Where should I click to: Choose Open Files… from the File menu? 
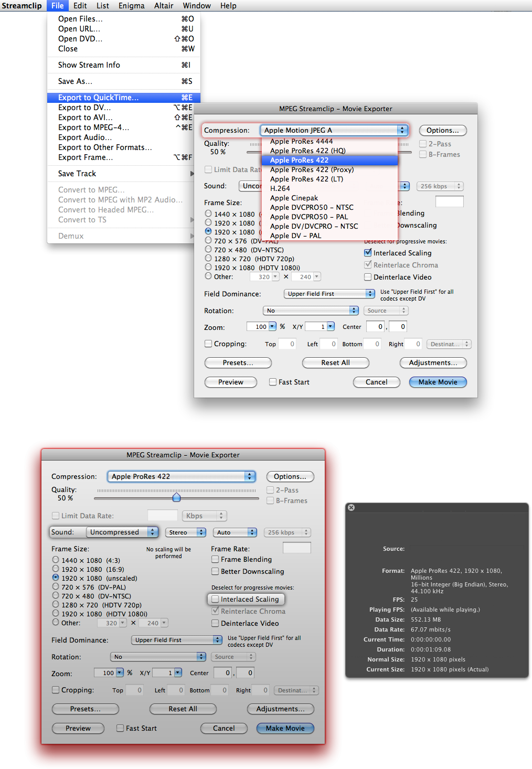(124, 19)
